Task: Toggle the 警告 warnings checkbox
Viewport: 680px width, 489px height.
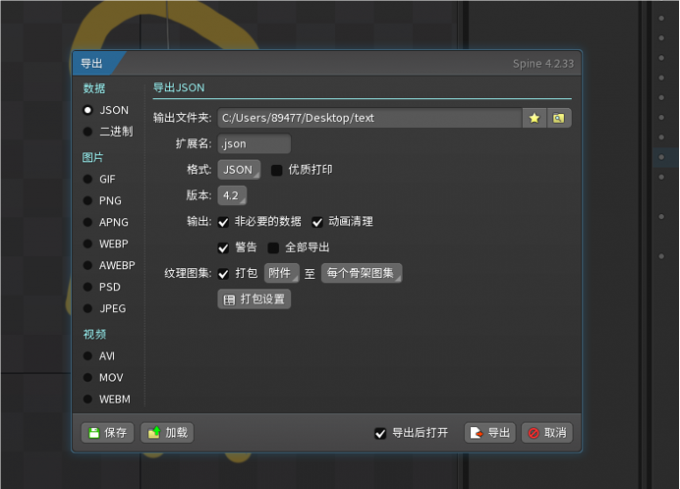Action: tap(223, 248)
